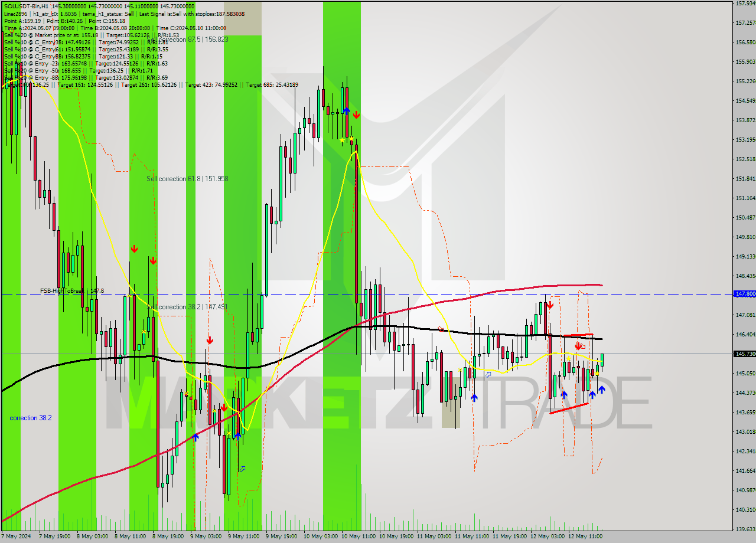Click the 156.580 price axis label

tap(746, 42)
